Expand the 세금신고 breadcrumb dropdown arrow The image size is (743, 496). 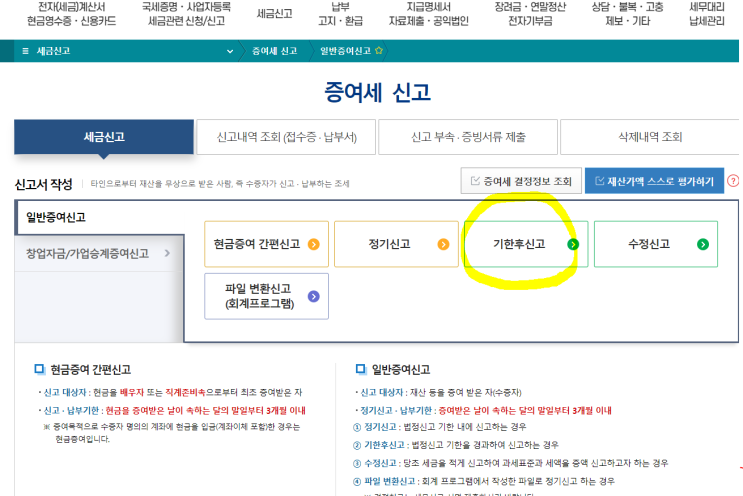(x=230, y=51)
